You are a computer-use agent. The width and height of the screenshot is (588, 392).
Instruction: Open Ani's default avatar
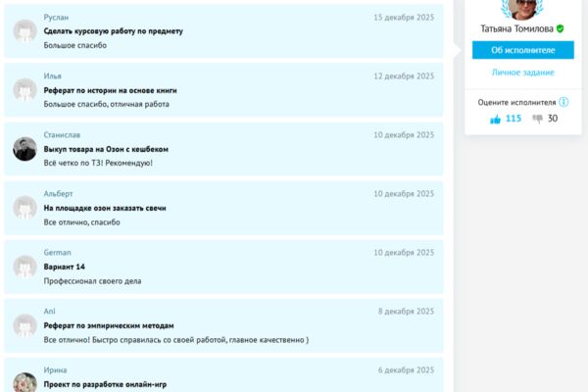coord(24,325)
